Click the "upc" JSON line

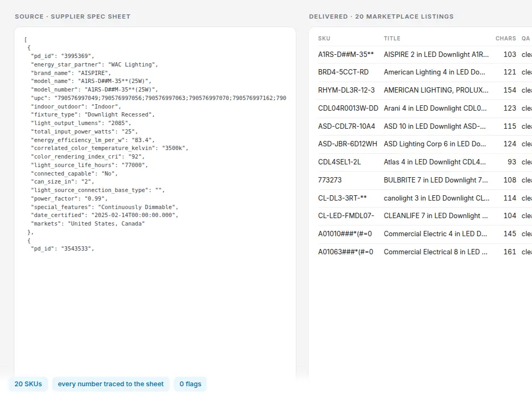159,98
